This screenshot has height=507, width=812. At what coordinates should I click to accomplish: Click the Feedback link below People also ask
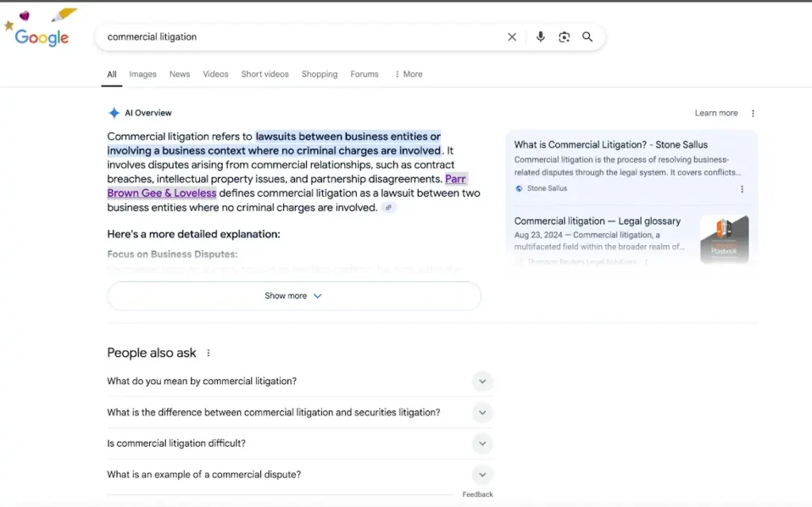pyautogui.click(x=477, y=494)
